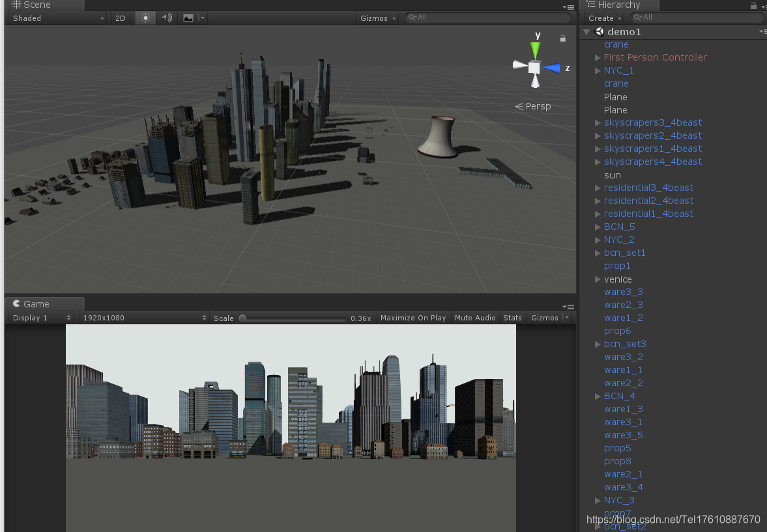Open the Game panel options menu icon
Screen dimensions: 767x532
(568, 306)
